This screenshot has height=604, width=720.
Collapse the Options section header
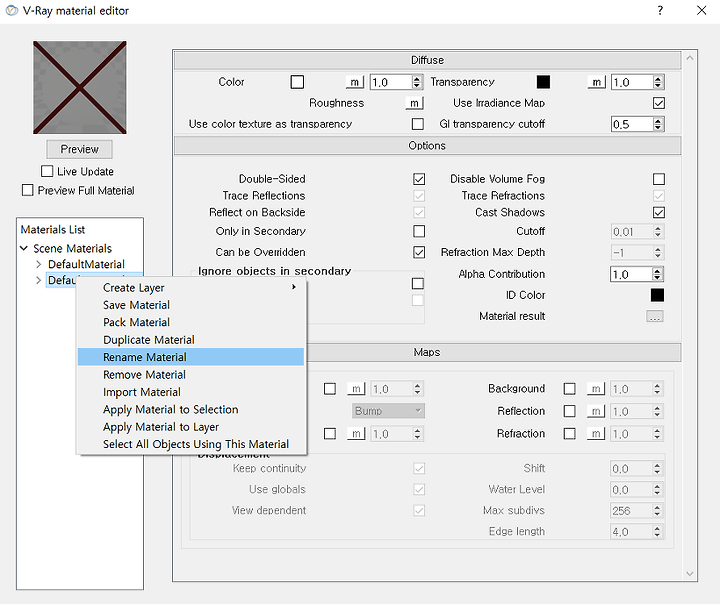(427, 146)
